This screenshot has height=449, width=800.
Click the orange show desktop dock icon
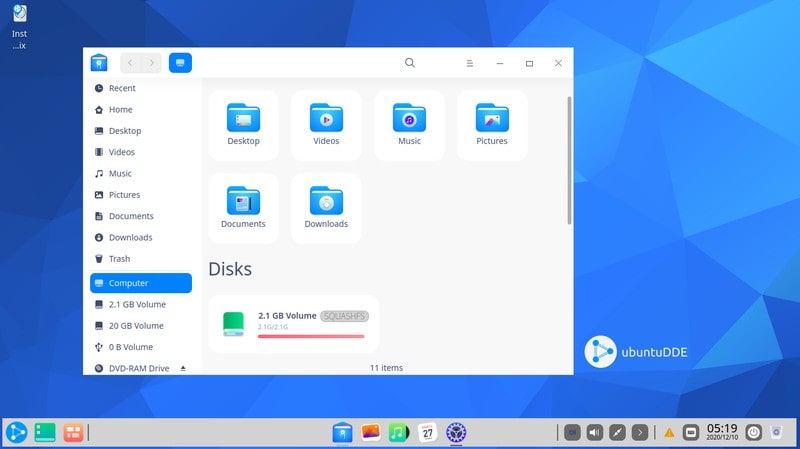click(x=73, y=433)
